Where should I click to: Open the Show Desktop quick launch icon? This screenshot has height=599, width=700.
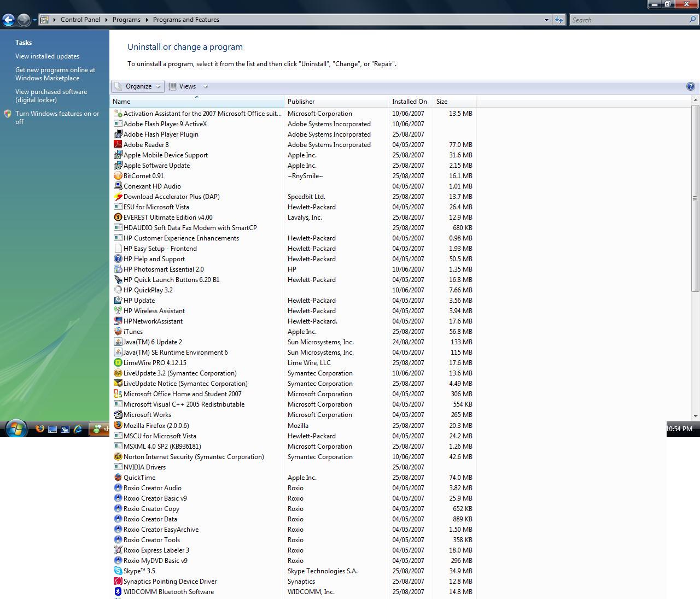[x=52, y=429]
